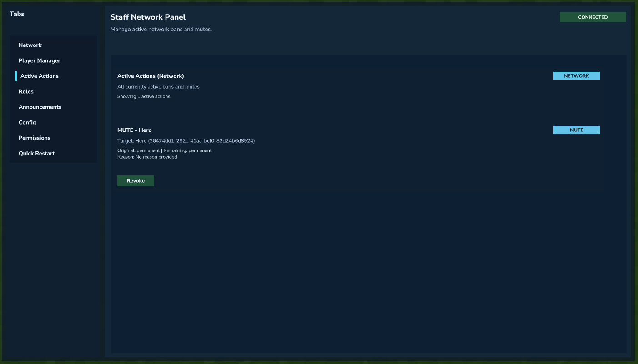
Task: Click the MUTE - Hero entry title
Action: (x=135, y=130)
